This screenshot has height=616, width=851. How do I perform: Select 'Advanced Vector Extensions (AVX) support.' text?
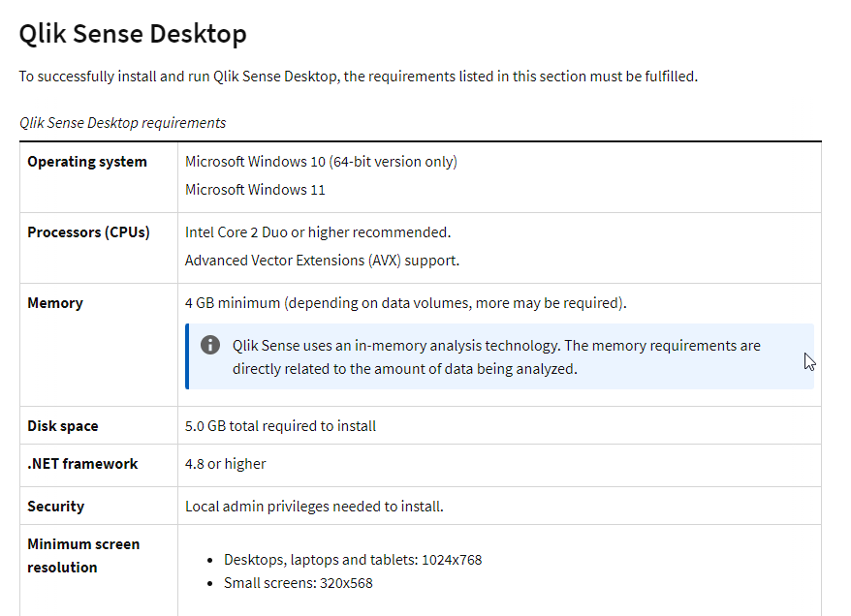(x=323, y=261)
